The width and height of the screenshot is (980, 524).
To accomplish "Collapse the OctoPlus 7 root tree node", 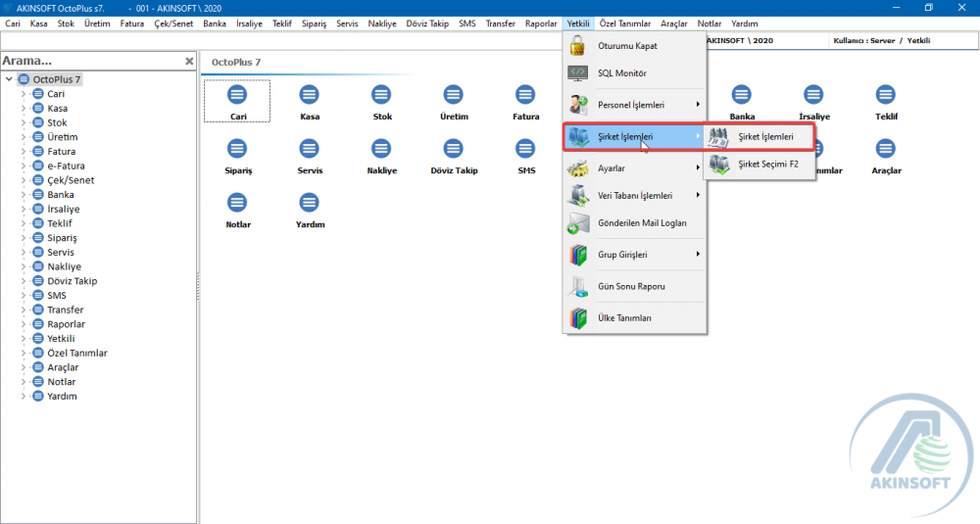I will coord(9,79).
